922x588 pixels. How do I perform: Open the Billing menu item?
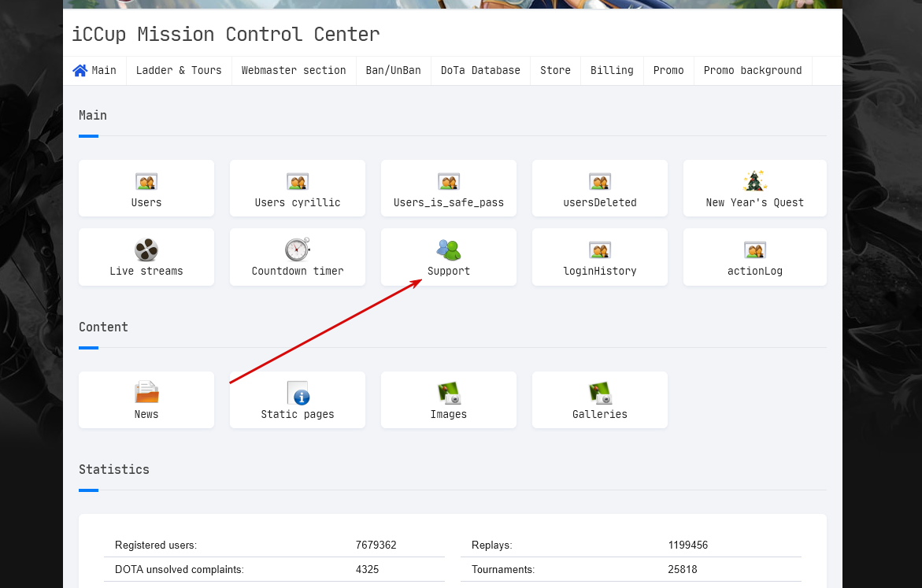pos(612,71)
